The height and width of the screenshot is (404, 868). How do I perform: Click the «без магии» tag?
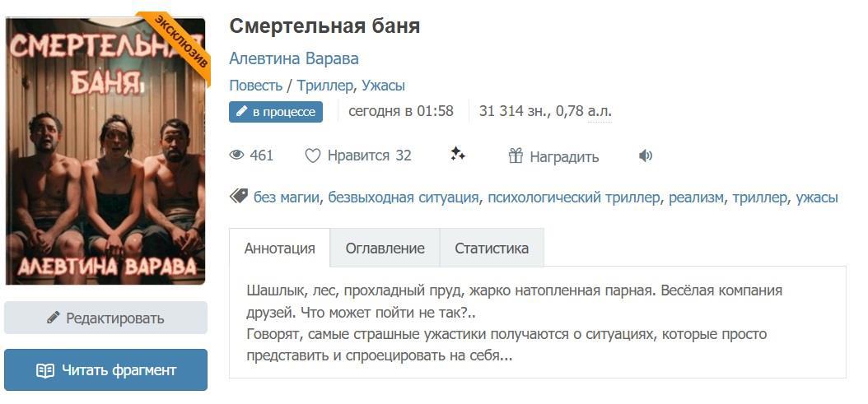pos(287,197)
